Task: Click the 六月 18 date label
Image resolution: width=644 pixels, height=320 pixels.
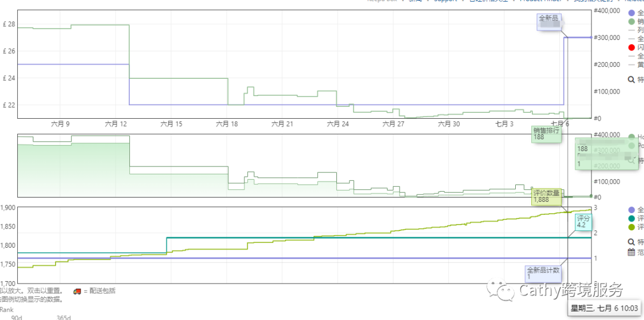Action: click(227, 124)
